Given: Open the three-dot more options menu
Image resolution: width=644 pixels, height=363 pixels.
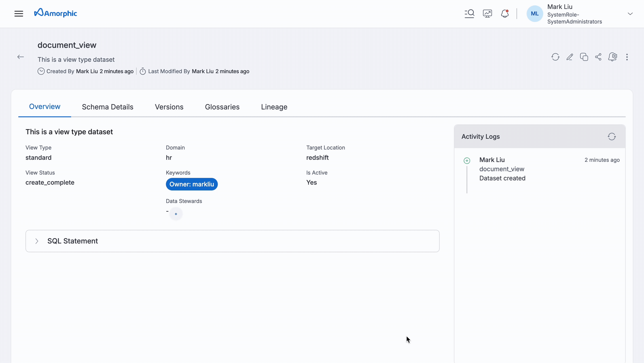Looking at the screenshot, I should tap(627, 57).
